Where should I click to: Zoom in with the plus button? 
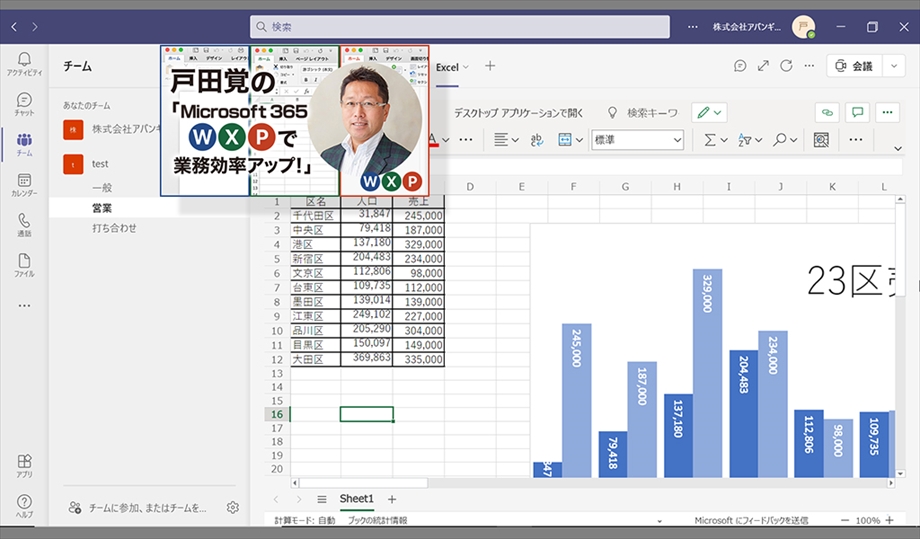(x=889, y=520)
